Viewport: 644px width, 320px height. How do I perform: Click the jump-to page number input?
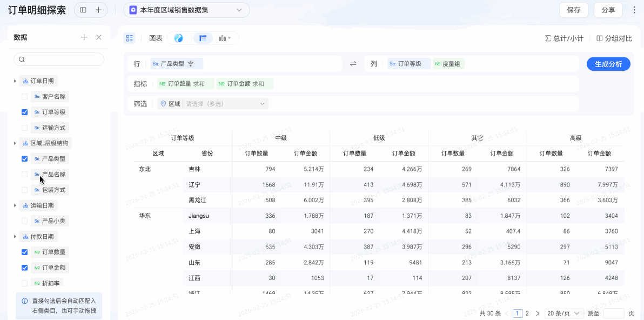(x=614, y=314)
